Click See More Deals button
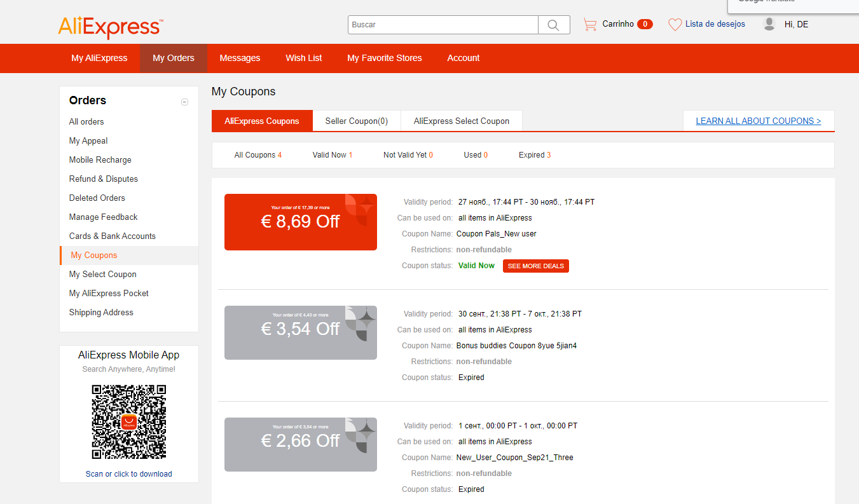This screenshot has width=859, height=504. tap(536, 266)
